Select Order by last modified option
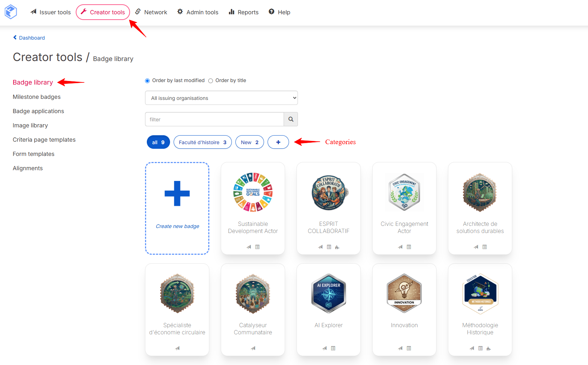Screen dimensions: 588x365 pyautogui.click(x=147, y=81)
